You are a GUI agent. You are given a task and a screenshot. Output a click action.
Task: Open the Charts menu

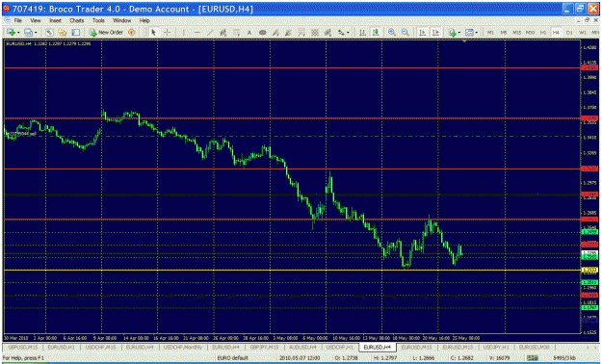76,20
